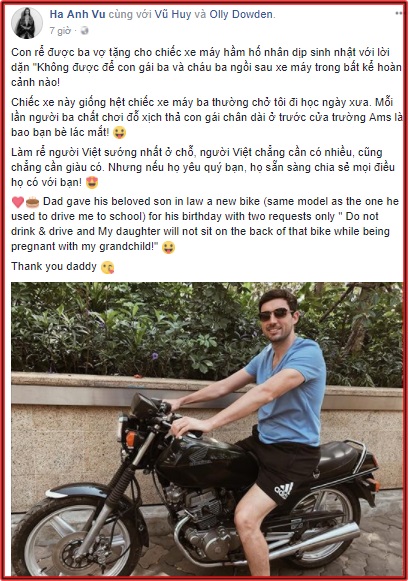Click the globe public privacy icon
The image size is (410, 581).
click(85, 31)
